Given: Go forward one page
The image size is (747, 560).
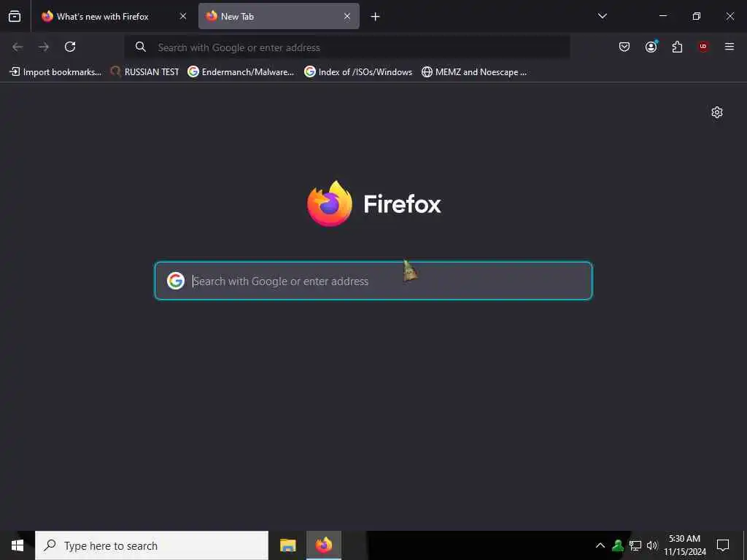Looking at the screenshot, I should pos(44,47).
